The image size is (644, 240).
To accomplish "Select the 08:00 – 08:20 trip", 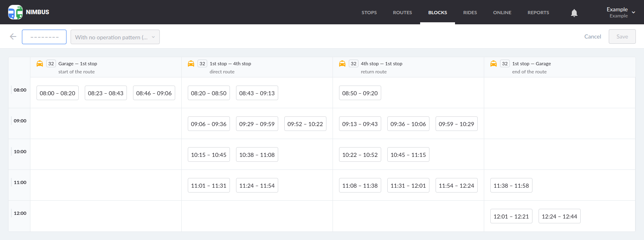I will pyautogui.click(x=58, y=93).
